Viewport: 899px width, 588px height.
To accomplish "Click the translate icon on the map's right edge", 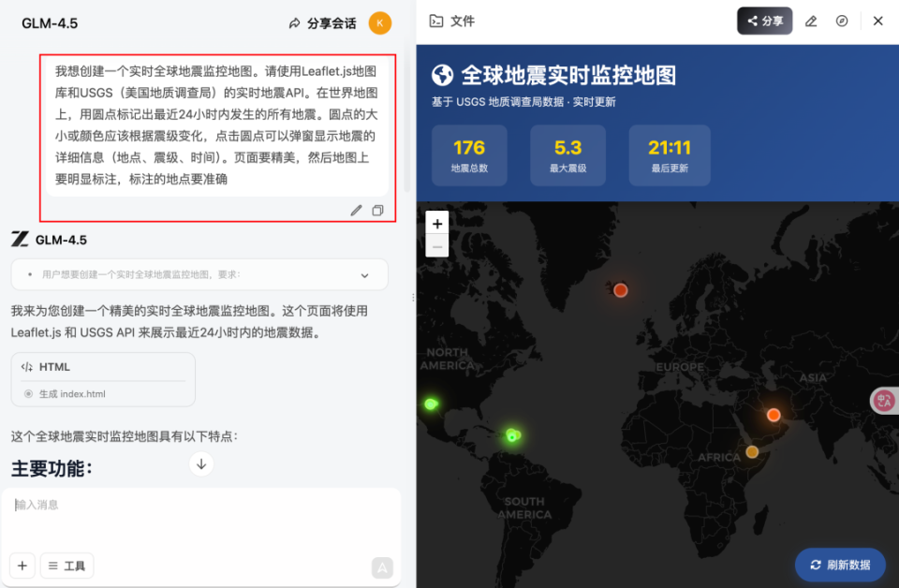I will pyautogui.click(x=884, y=399).
